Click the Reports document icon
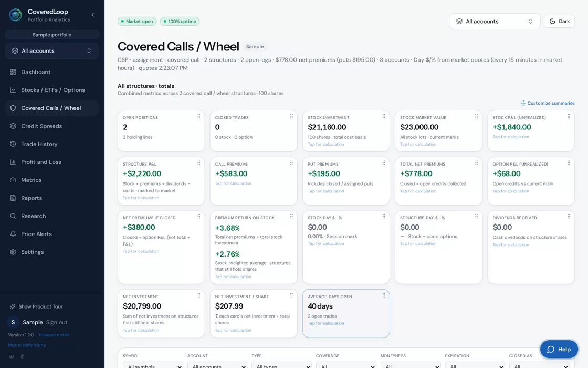Screen dimensions: 588x368 13,198
